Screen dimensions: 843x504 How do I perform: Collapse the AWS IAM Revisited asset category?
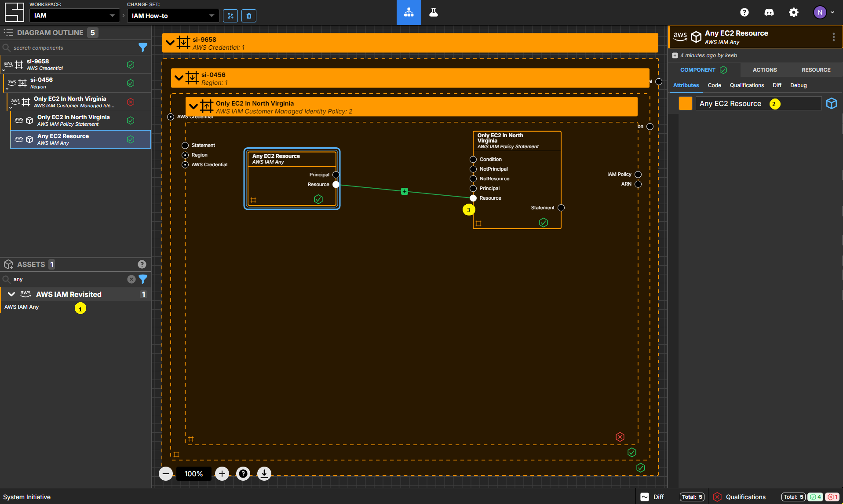pyautogui.click(x=11, y=294)
